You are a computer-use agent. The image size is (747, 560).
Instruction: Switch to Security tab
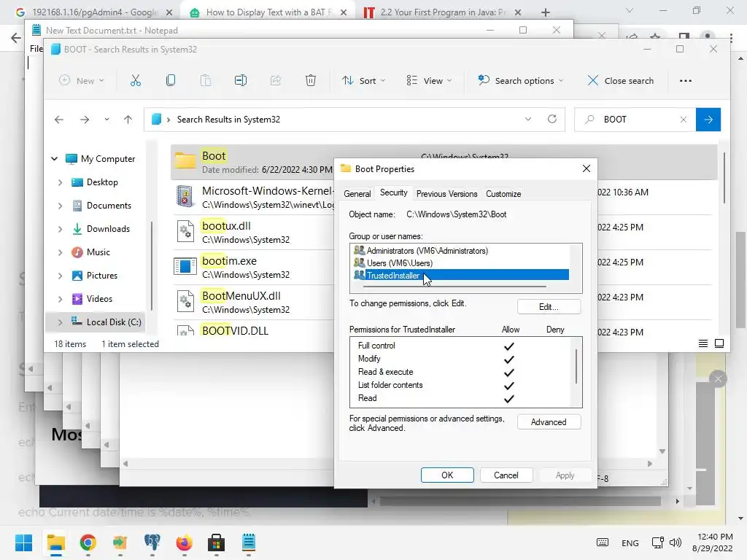(x=393, y=192)
